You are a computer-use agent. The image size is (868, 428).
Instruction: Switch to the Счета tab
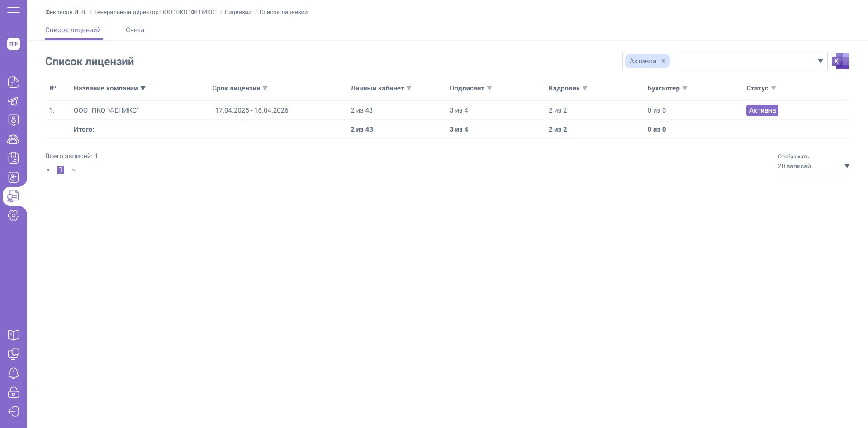(x=135, y=30)
